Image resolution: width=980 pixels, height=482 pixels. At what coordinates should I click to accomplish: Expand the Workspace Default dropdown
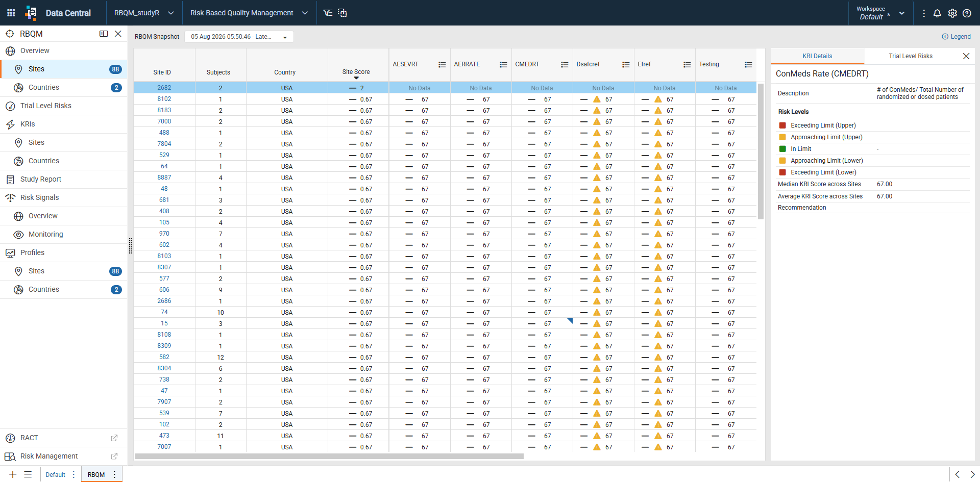(x=902, y=13)
